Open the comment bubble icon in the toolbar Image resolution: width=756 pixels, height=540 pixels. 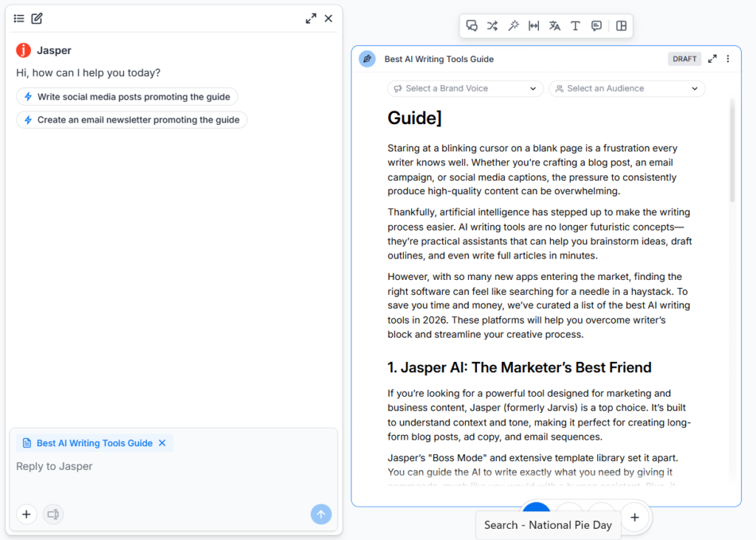coord(596,25)
